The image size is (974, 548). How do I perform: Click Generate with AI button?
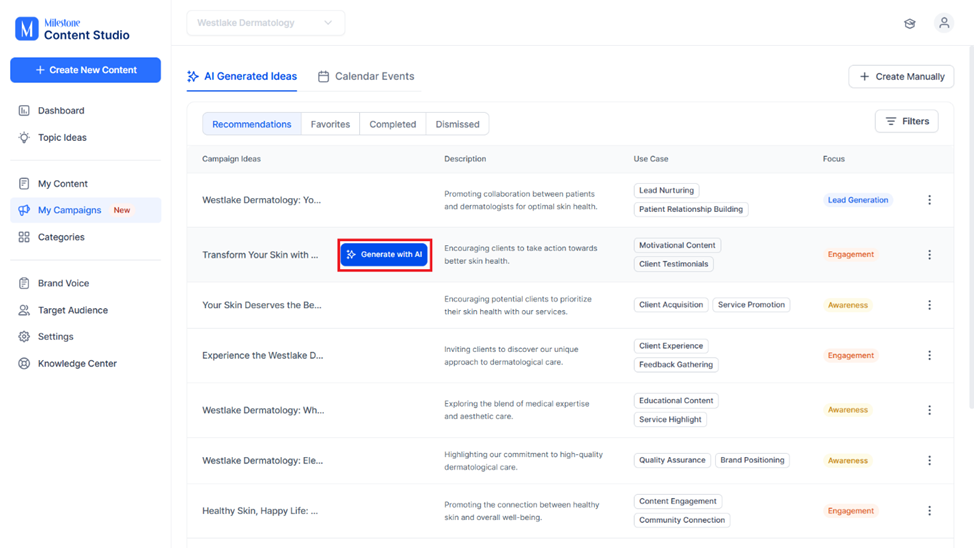385,255
